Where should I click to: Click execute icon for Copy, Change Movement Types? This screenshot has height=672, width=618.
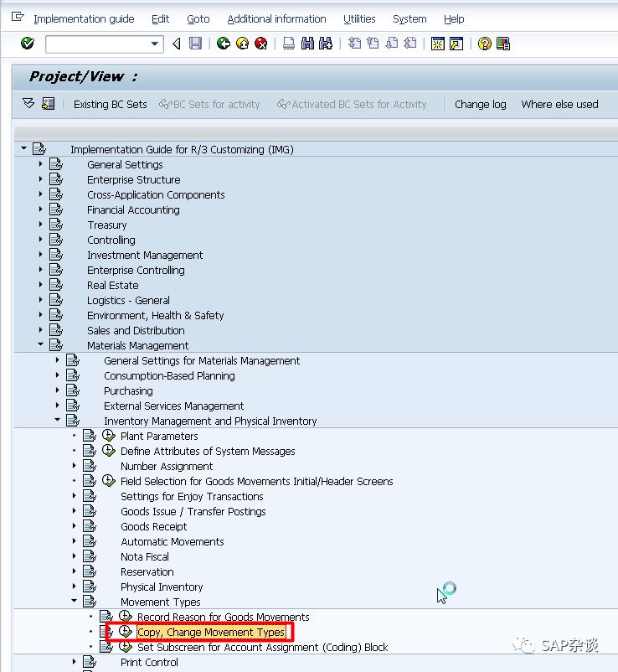tap(126, 631)
